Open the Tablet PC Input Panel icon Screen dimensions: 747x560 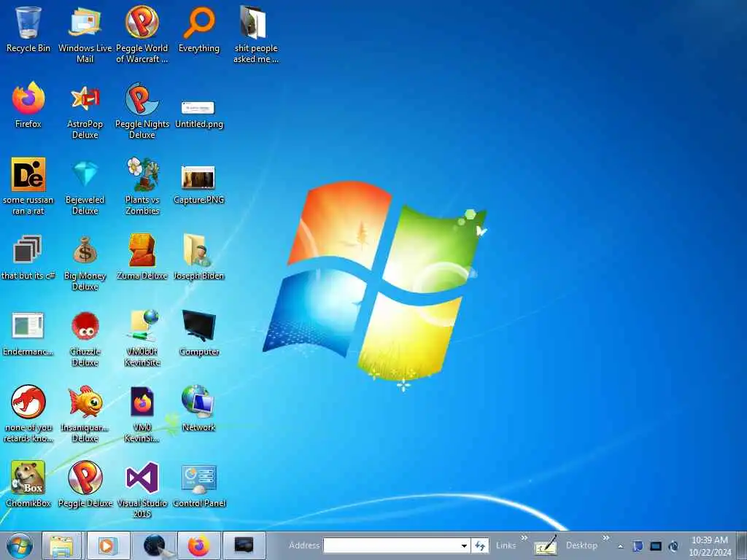(x=546, y=545)
